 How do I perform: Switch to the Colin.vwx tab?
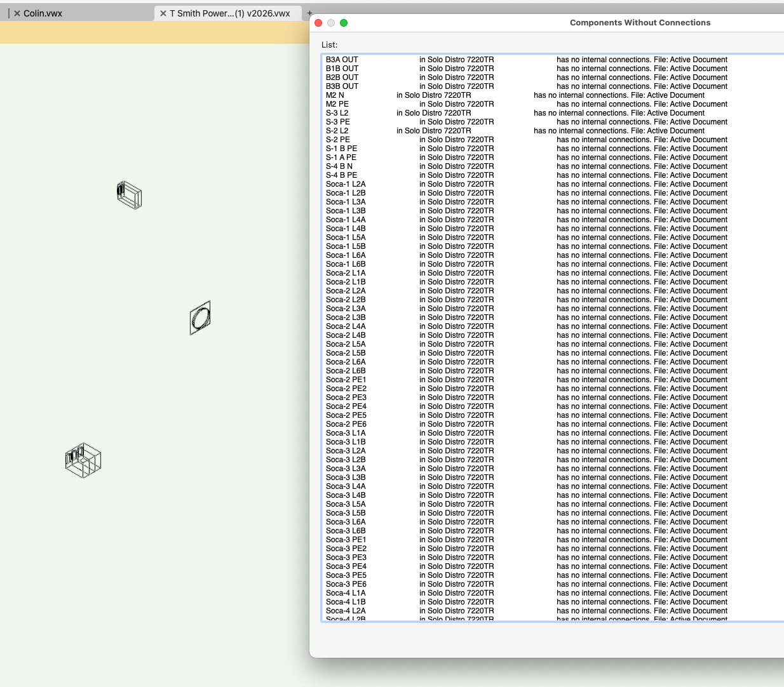[43, 13]
